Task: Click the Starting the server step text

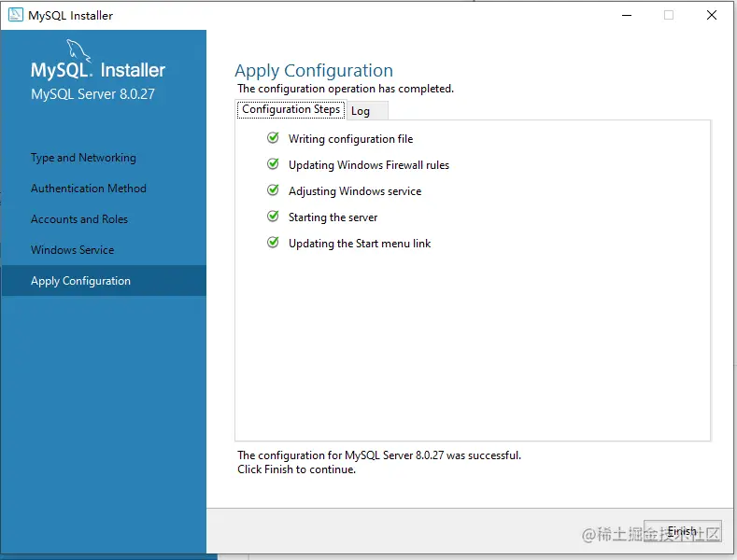Action: (333, 217)
